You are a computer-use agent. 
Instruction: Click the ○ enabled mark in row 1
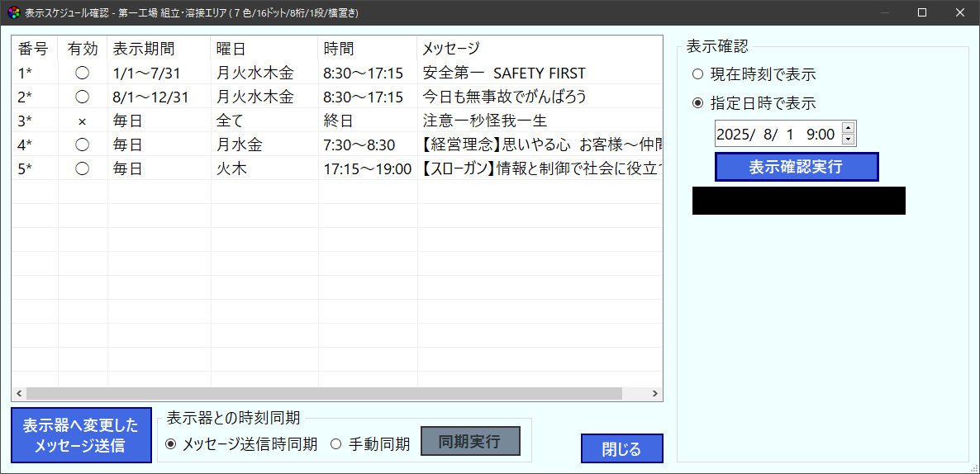point(82,73)
